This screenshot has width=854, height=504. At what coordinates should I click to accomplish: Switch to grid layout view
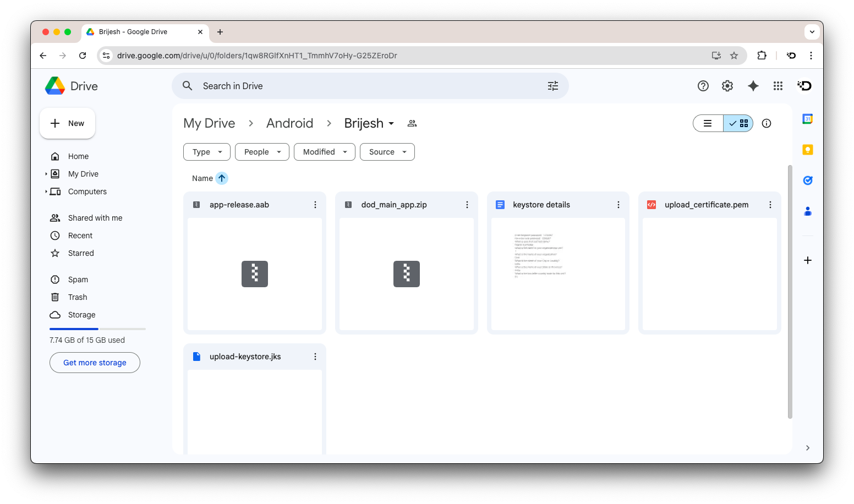tap(738, 123)
